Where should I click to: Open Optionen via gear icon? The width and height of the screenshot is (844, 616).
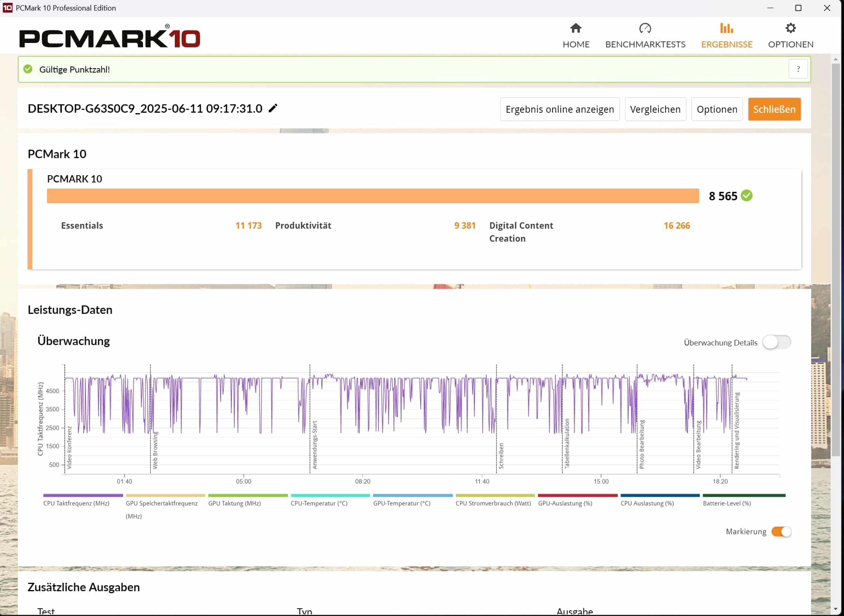tap(790, 28)
